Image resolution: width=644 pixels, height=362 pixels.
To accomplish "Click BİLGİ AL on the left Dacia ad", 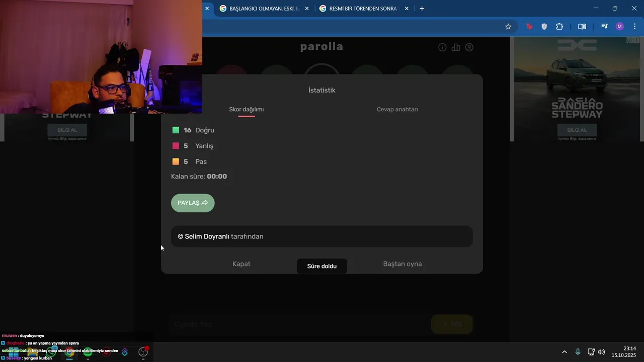I will pyautogui.click(x=67, y=130).
